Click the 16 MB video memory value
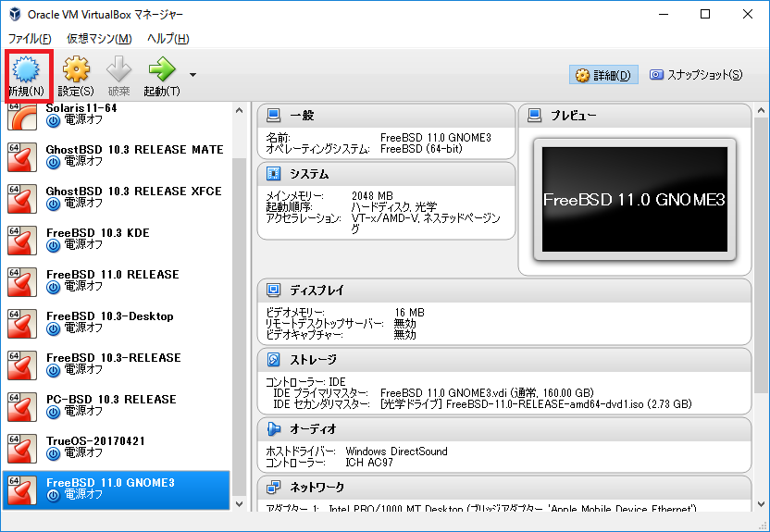The image size is (770, 532). pyautogui.click(x=410, y=313)
